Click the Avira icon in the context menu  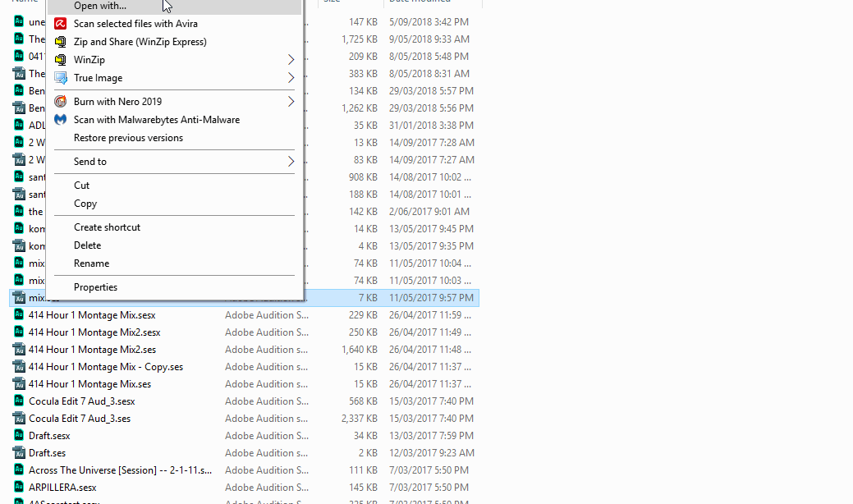click(61, 23)
